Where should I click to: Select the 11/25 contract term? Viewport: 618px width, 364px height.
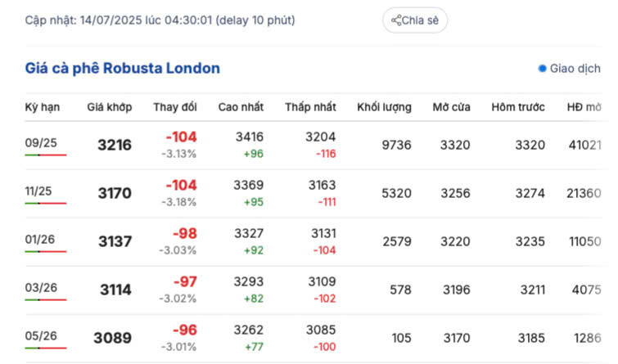[x=38, y=191]
